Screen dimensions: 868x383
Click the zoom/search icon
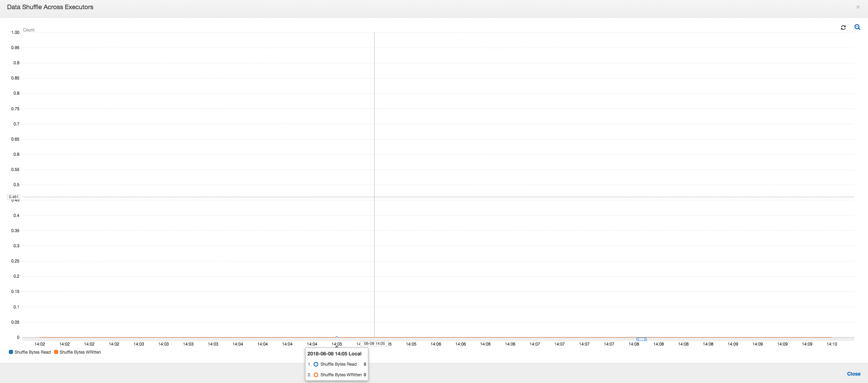(857, 27)
